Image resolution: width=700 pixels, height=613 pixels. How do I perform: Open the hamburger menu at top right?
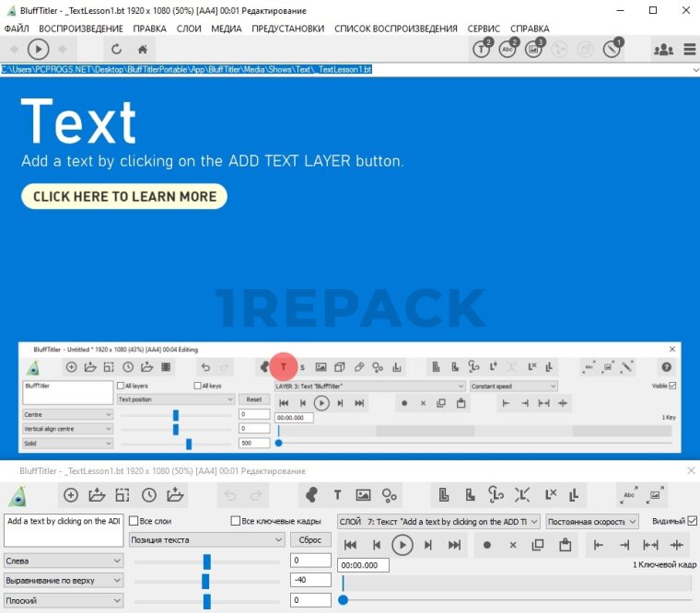click(x=687, y=50)
